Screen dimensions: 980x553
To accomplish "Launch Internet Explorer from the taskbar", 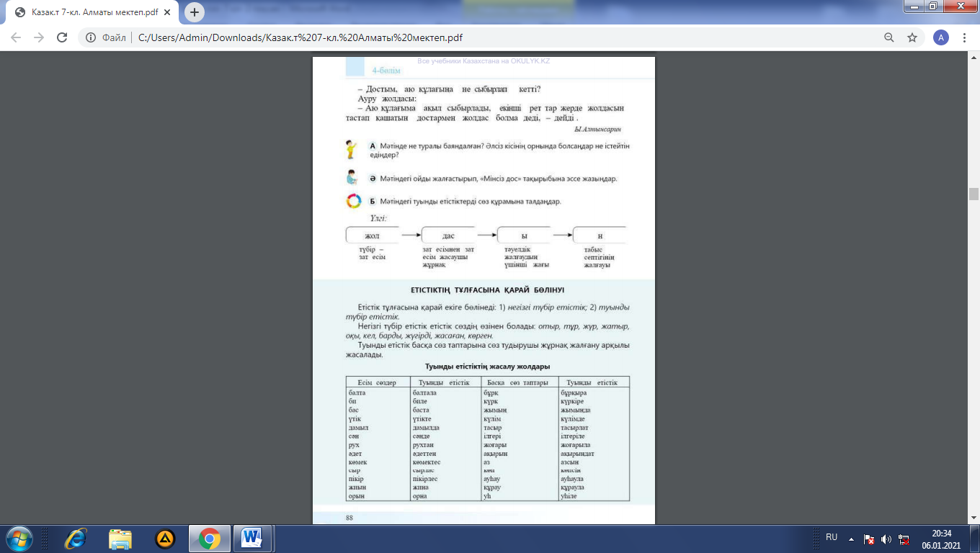I will coord(75,539).
